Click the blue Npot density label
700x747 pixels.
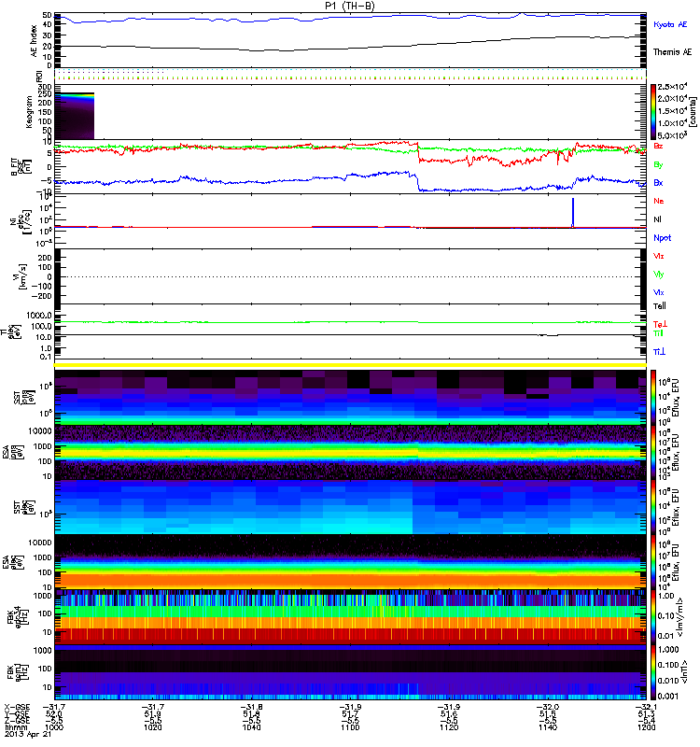pyautogui.click(x=662, y=237)
